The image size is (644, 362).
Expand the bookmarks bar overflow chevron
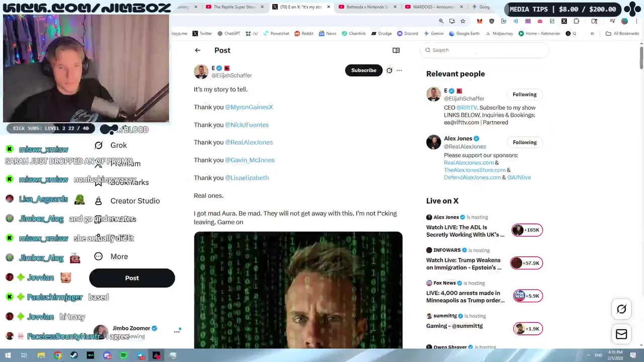[x=592, y=34]
